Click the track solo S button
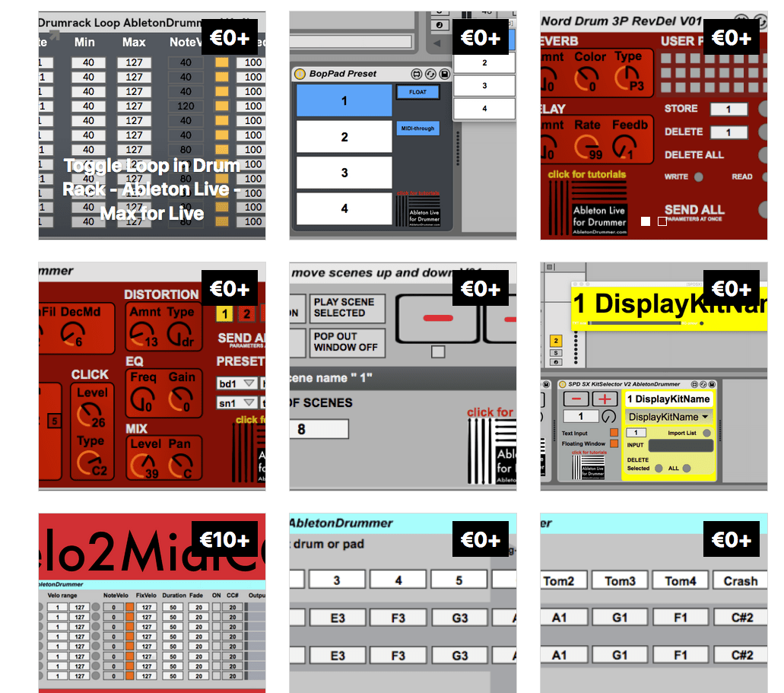Image resolution: width=784 pixels, height=693 pixels. pyautogui.click(x=556, y=353)
